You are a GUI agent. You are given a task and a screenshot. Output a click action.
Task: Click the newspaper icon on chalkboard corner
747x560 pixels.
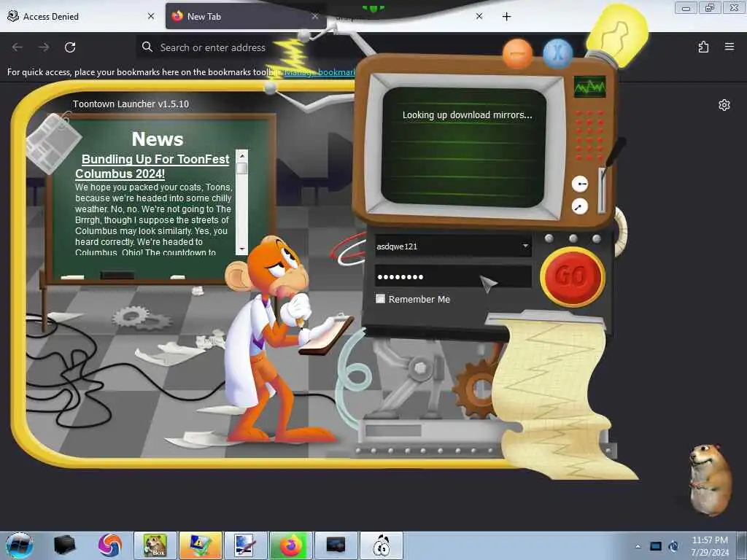click(53, 142)
